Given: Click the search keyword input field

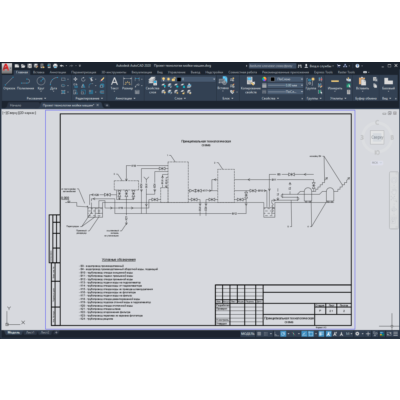Looking at the screenshot, I should (272, 66).
